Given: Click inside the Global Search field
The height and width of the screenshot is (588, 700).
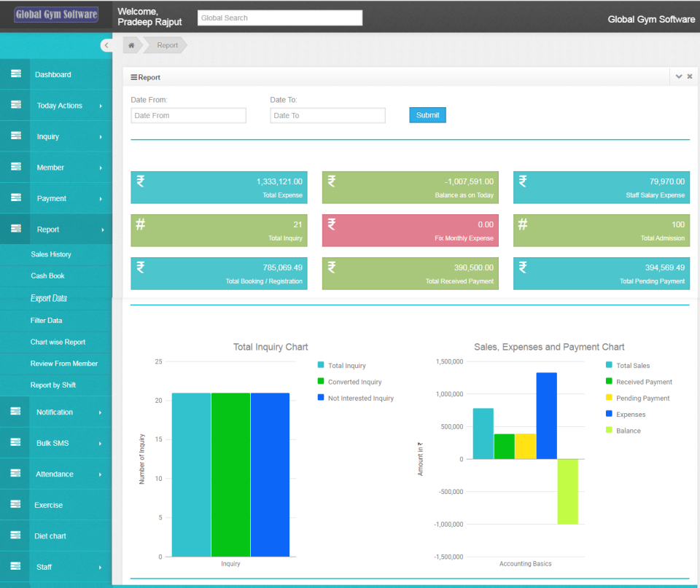Looking at the screenshot, I should [279, 17].
